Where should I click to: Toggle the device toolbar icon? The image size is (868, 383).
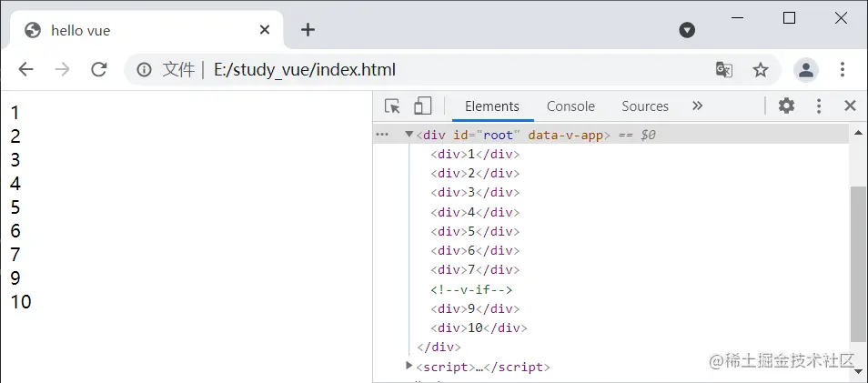point(422,106)
